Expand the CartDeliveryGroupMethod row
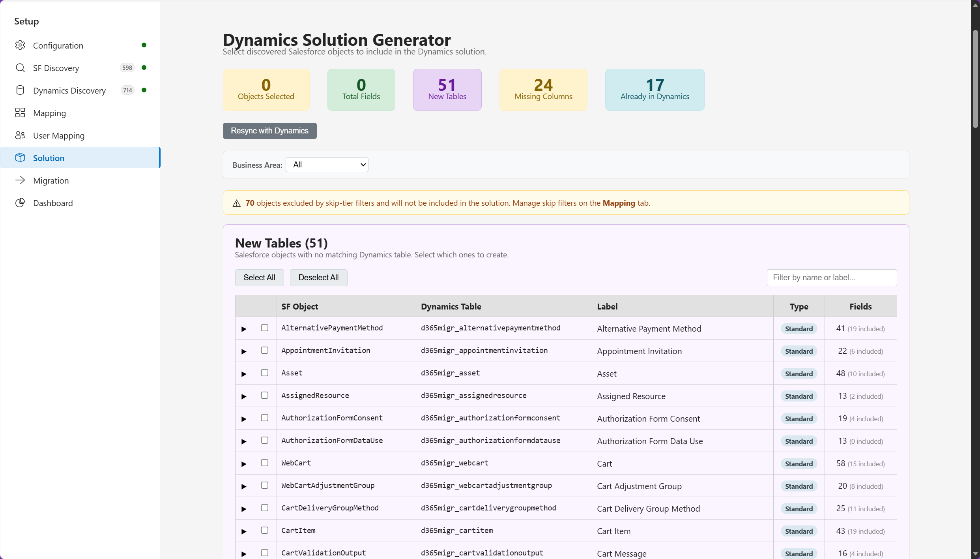The height and width of the screenshot is (559, 980). (x=244, y=509)
